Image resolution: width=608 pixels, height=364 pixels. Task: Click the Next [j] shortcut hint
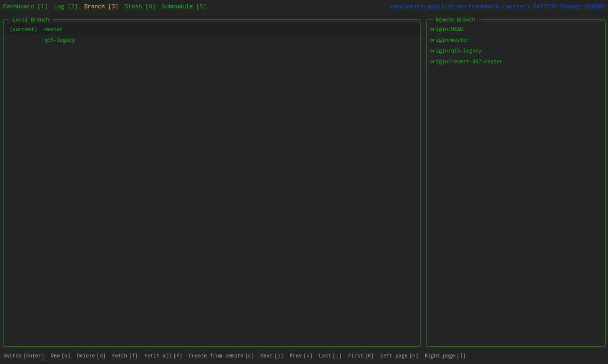[272, 355]
